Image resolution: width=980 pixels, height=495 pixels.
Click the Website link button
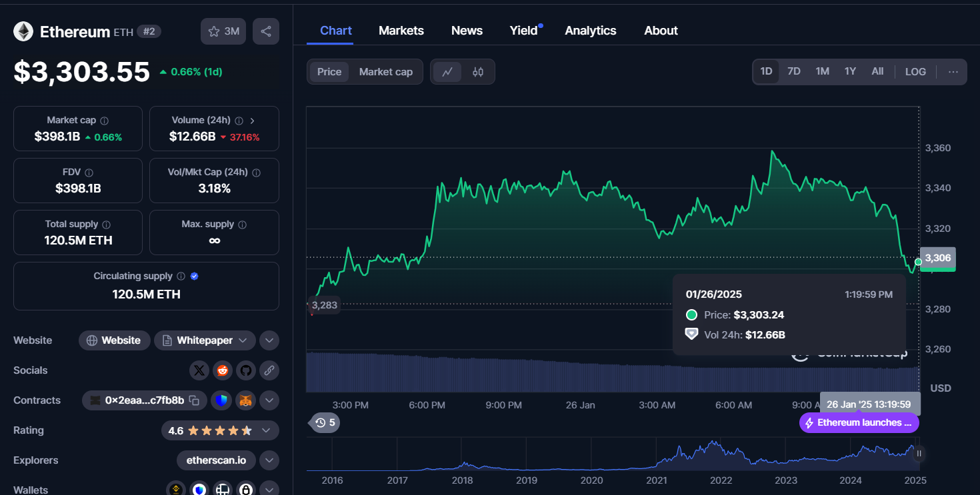coord(115,340)
